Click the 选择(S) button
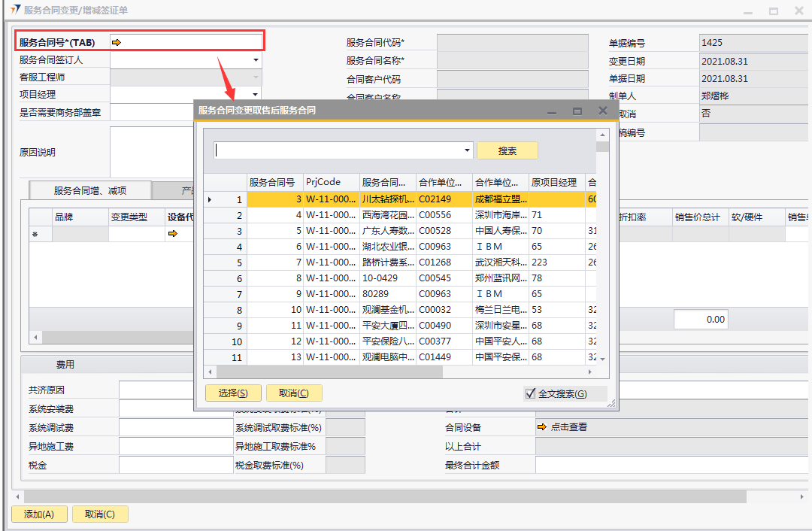 pyautogui.click(x=233, y=393)
